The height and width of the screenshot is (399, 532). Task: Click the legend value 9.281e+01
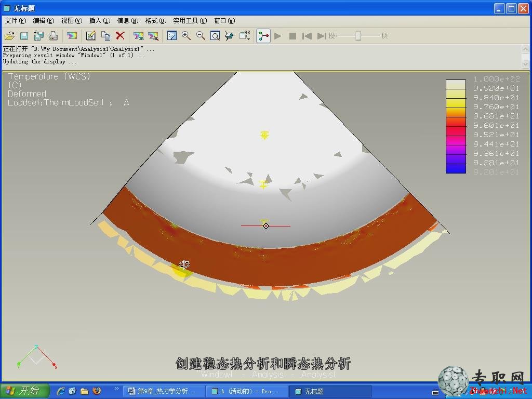coord(496,163)
